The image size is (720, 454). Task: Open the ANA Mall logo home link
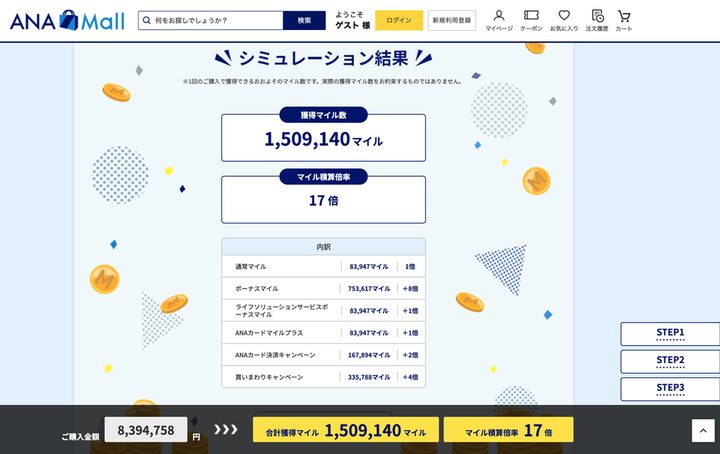67,21
